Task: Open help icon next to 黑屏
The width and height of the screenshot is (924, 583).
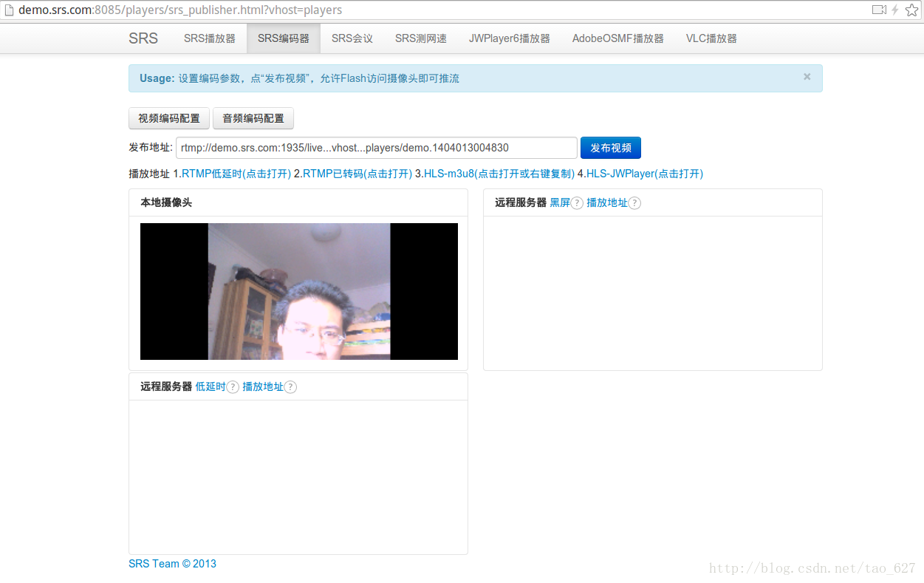Action: click(x=577, y=203)
